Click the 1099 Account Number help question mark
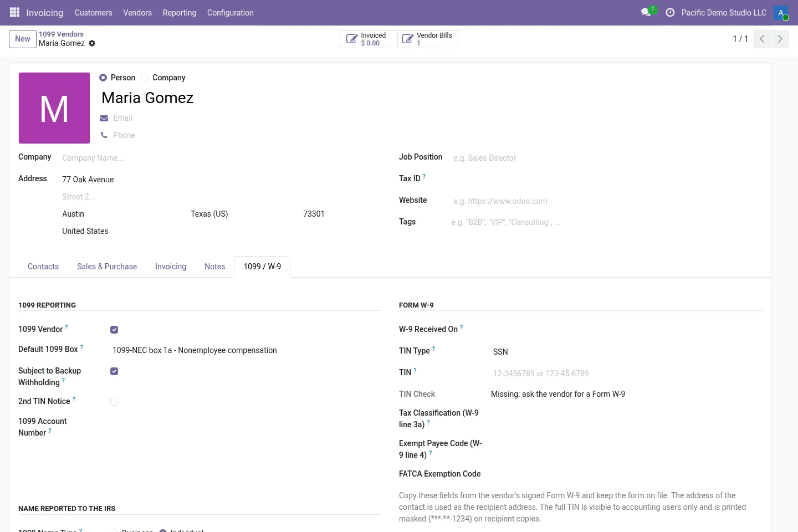Image resolution: width=798 pixels, height=532 pixels. 50,431
